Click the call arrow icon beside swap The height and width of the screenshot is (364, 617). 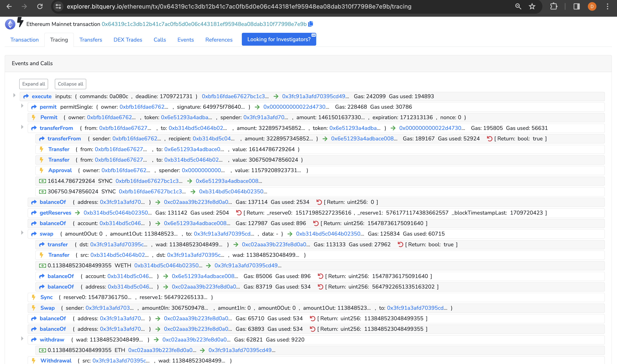pyautogui.click(x=34, y=234)
